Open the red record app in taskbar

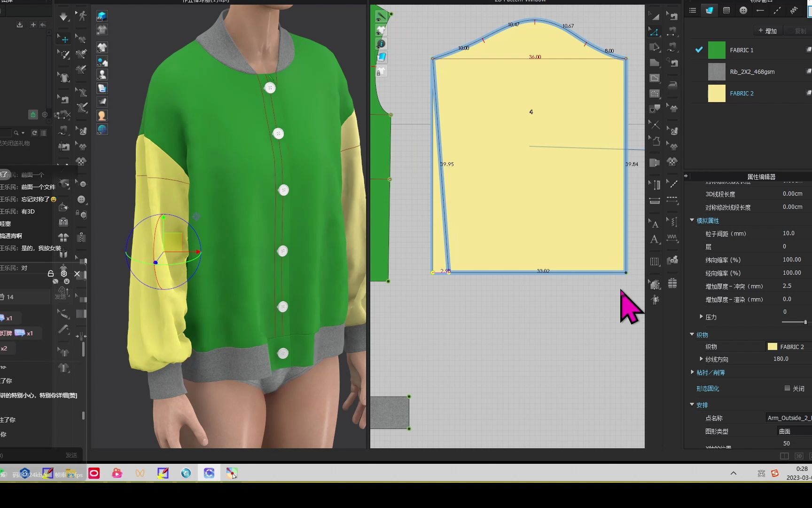[94, 473]
